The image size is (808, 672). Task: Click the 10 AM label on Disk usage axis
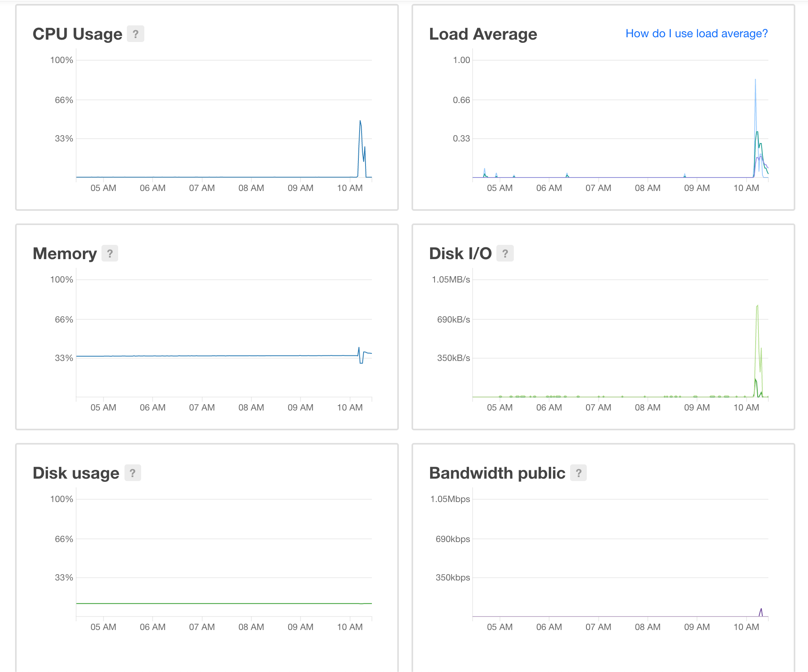(x=350, y=626)
